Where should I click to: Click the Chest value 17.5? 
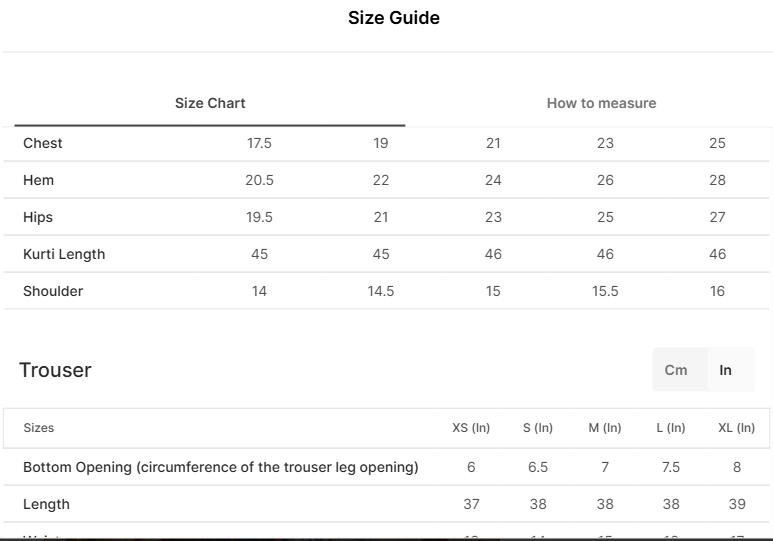click(259, 143)
